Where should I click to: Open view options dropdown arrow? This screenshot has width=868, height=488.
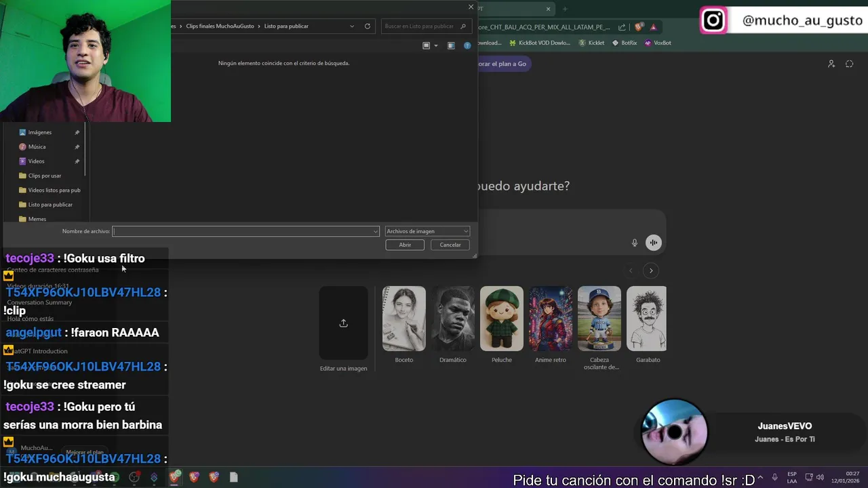coord(436,45)
